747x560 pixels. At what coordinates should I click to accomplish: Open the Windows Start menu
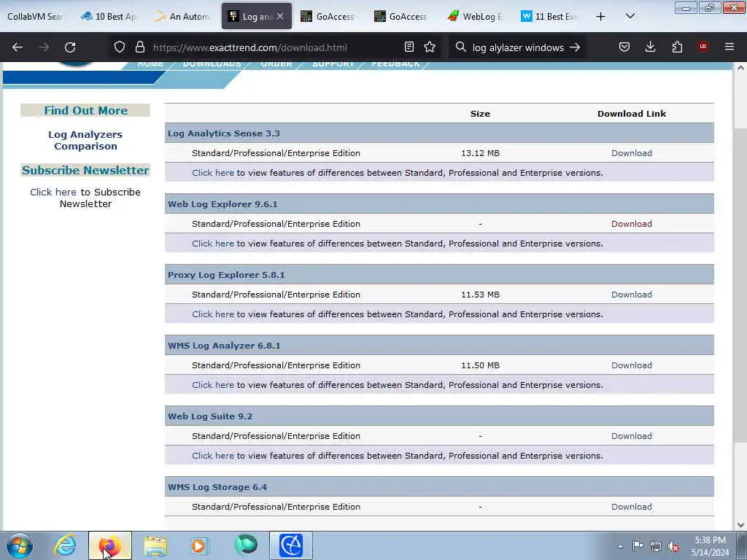(x=20, y=545)
